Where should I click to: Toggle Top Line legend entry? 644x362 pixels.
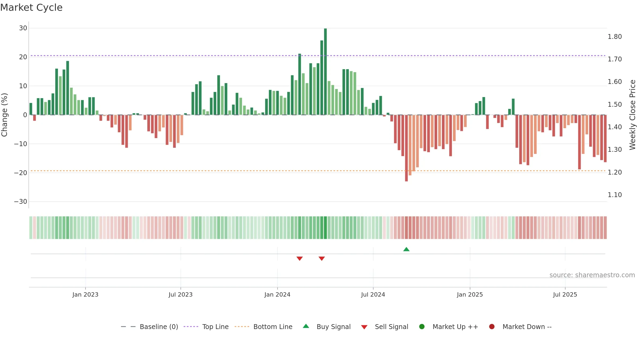click(x=206, y=327)
